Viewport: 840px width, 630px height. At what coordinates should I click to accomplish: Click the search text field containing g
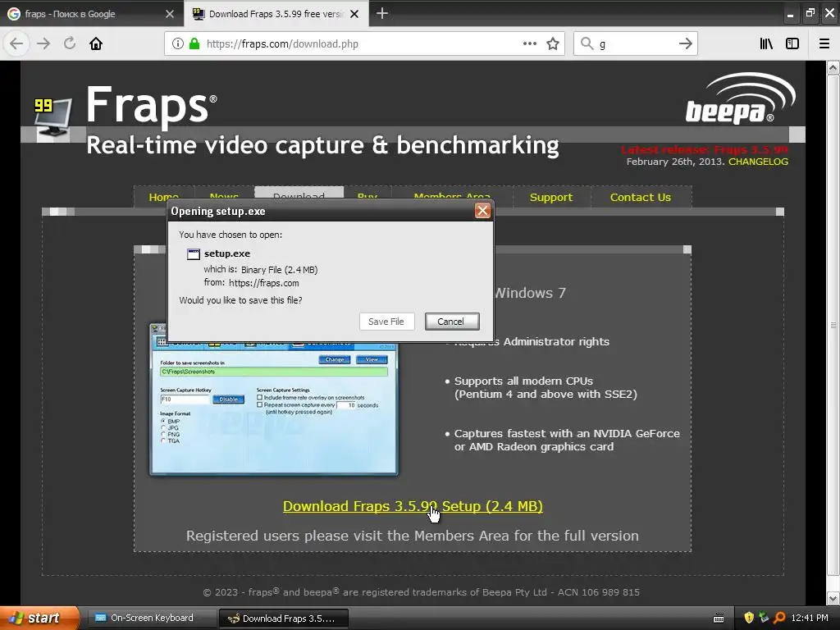tap(636, 44)
